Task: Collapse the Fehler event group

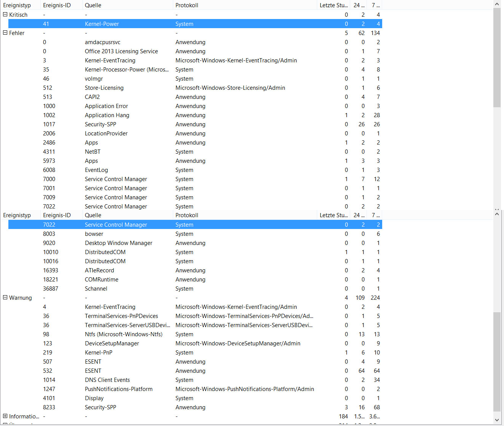Action: (5, 33)
